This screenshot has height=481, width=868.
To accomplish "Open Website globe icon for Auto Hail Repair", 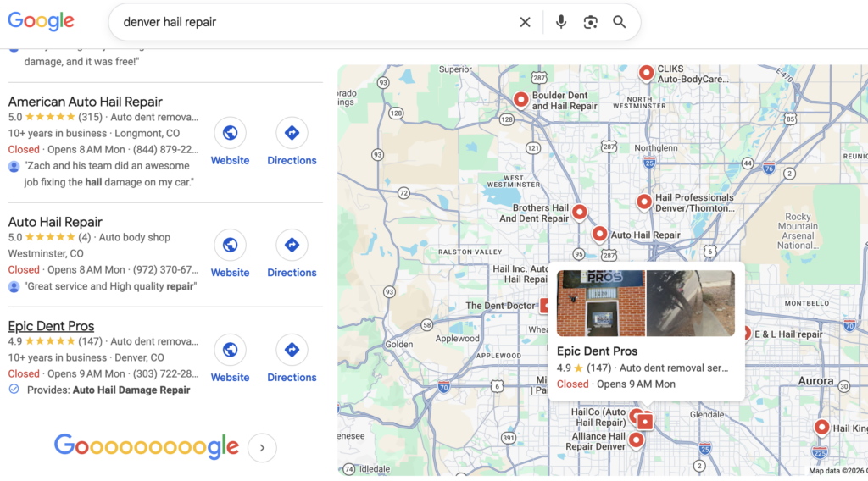I will coord(231,245).
